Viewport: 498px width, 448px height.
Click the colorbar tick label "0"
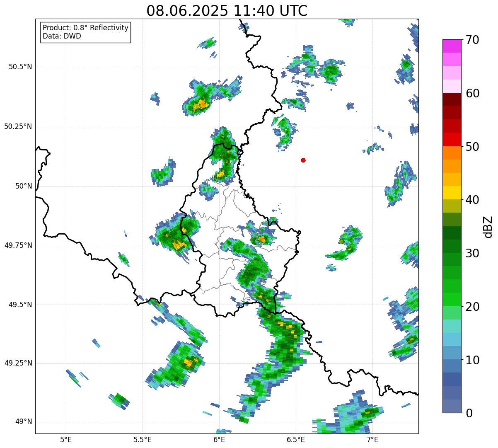tap(469, 413)
